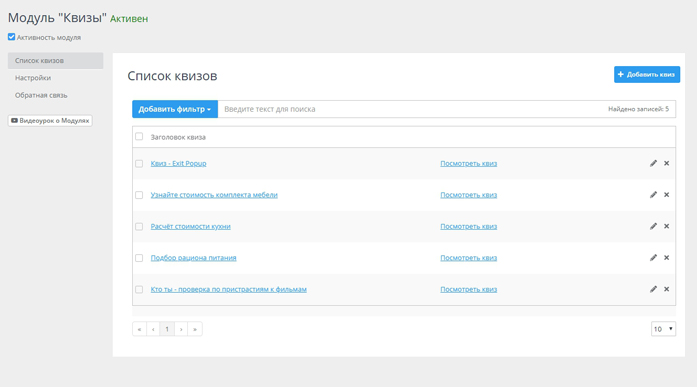Delete "Расчёт стоимости кухни" cross icon
Screen dimensions: 697x387
(666, 226)
